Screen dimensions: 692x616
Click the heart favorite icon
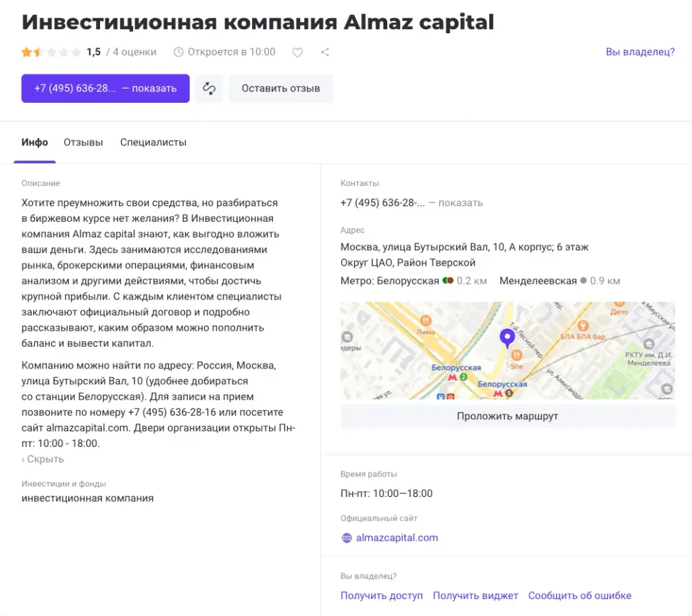point(297,52)
